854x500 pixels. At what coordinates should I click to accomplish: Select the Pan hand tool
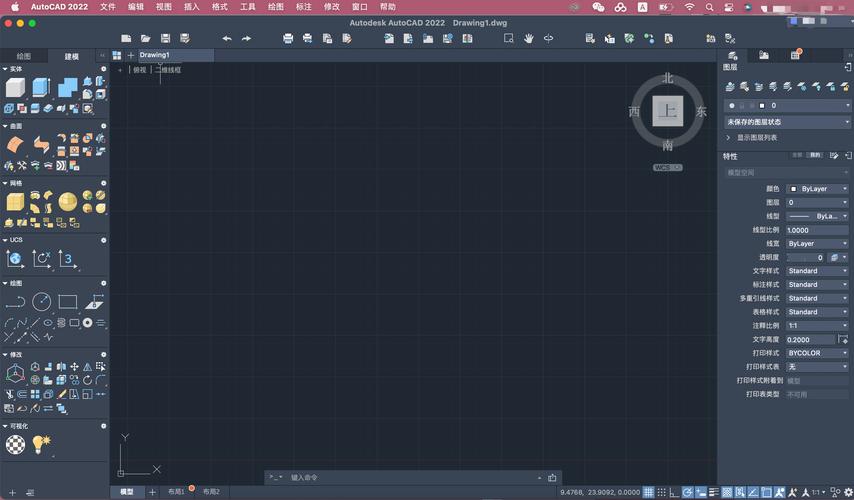528,38
